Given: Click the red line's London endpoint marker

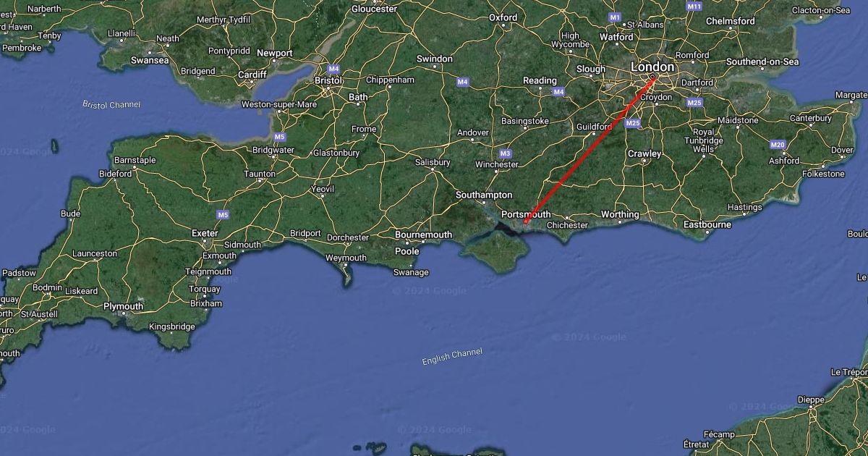Looking at the screenshot, I should coord(653,77).
